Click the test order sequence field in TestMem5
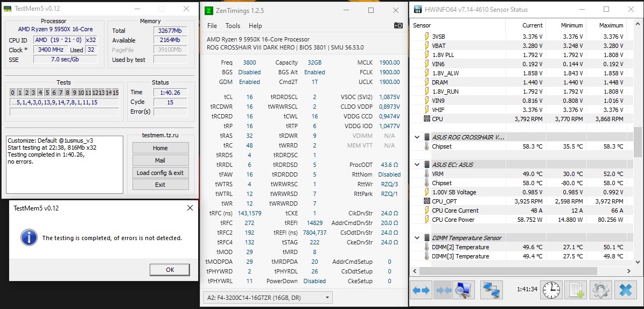Screen dimensions: 644x309 [x=64, y=102]
